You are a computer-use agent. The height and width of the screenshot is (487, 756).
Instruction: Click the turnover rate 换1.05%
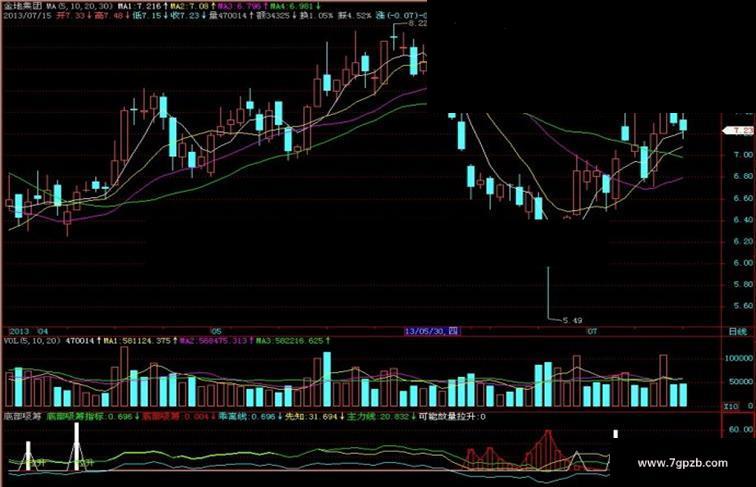[316, 16]
